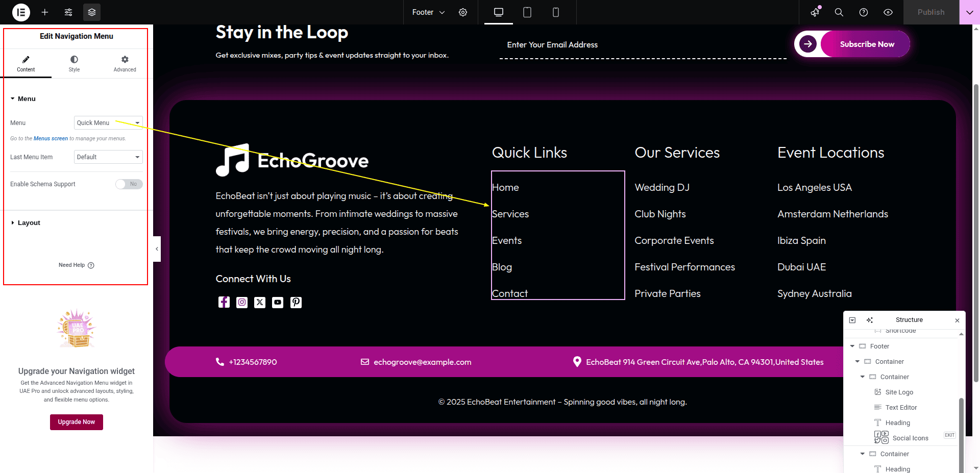Click the Upgrade Now button
Image resolution: width=980 pixels, height=473 pixels.
tap(77, 422)
